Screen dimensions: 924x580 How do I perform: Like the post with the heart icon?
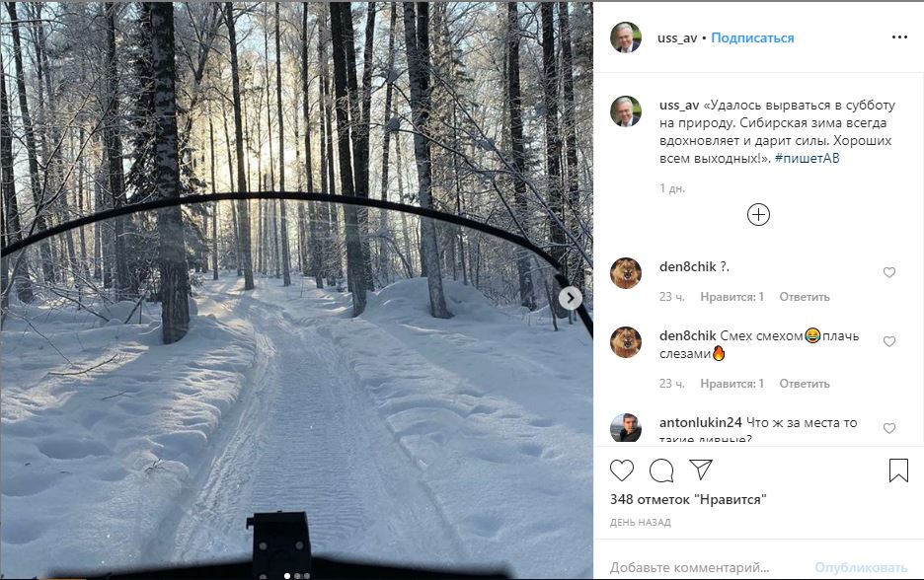pos(622,471)
